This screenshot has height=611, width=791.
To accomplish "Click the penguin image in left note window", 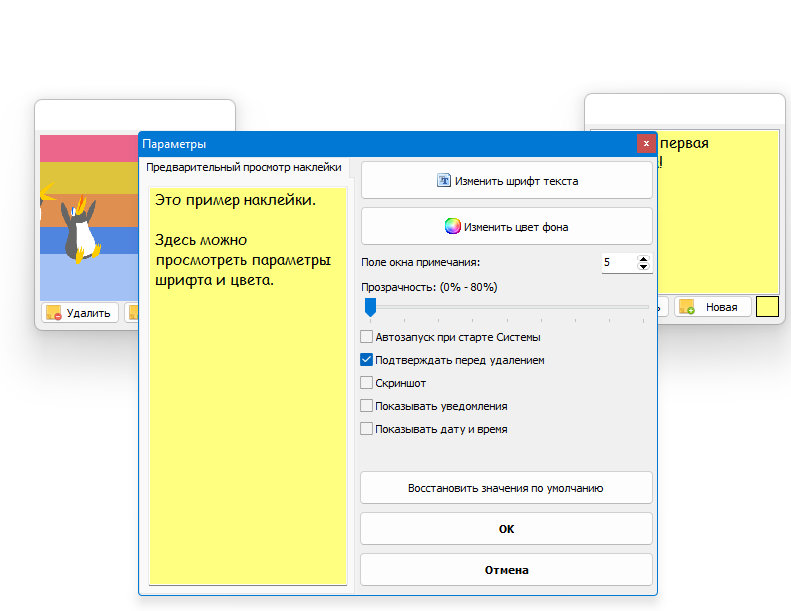I will (x=79, y=229).
